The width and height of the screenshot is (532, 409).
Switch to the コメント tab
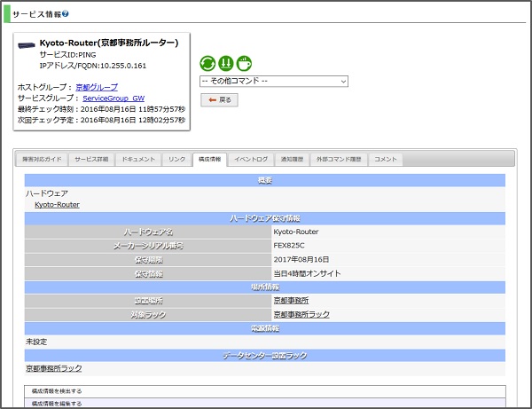pos(386,159)
